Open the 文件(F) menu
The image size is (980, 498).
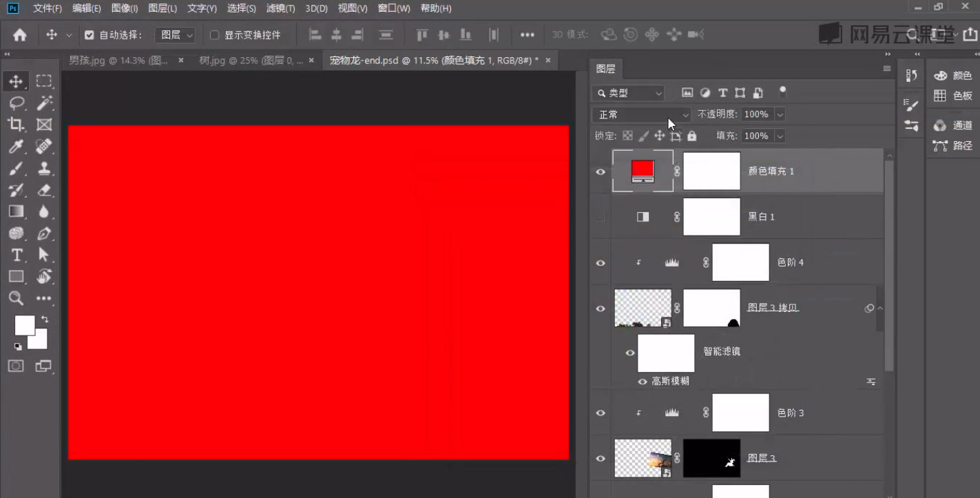click(x=48, y=8)
